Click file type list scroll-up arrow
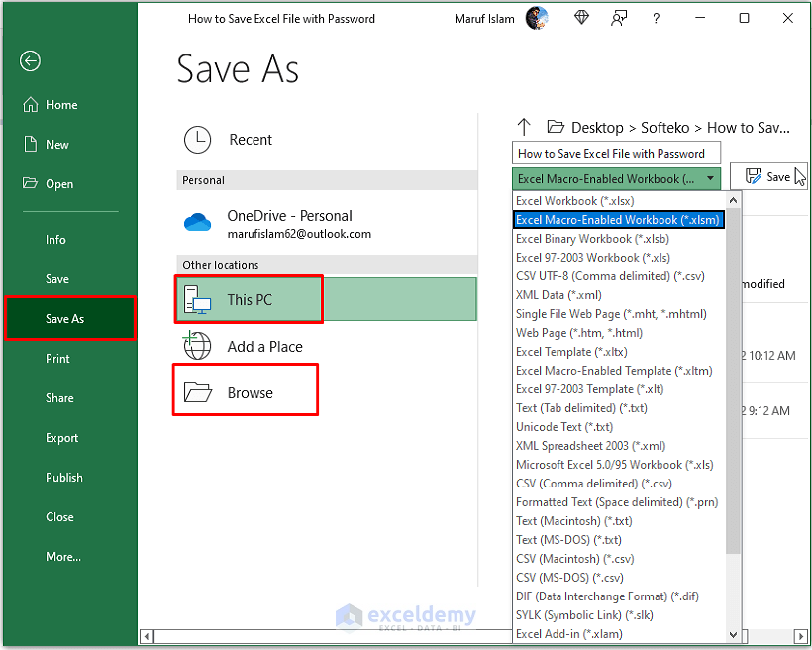Viewport: 812px width, 650px height. [x=733, y=200]
